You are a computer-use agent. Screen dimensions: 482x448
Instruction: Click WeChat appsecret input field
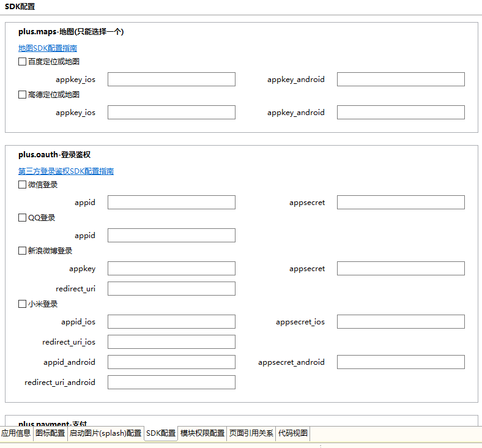tap(401, 203)
